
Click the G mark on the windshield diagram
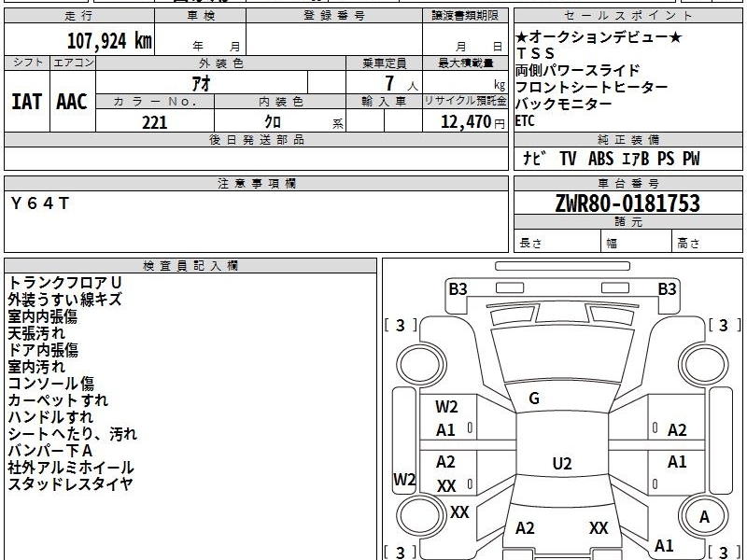click(x=534, y=399)
